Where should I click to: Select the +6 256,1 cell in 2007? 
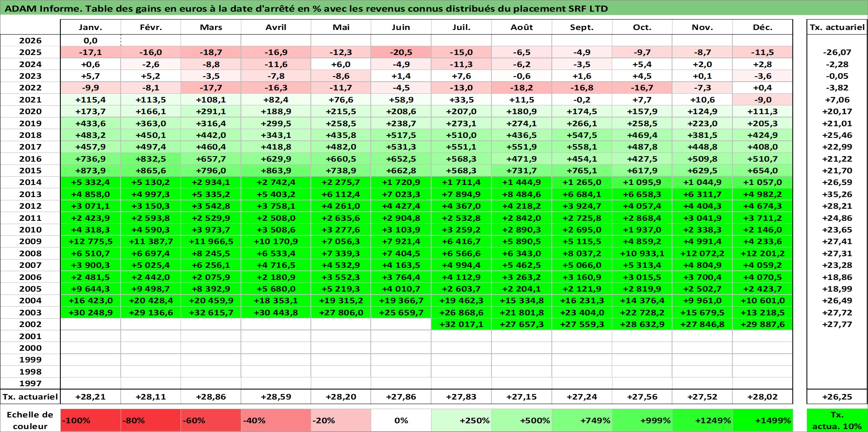click(211, 265)
